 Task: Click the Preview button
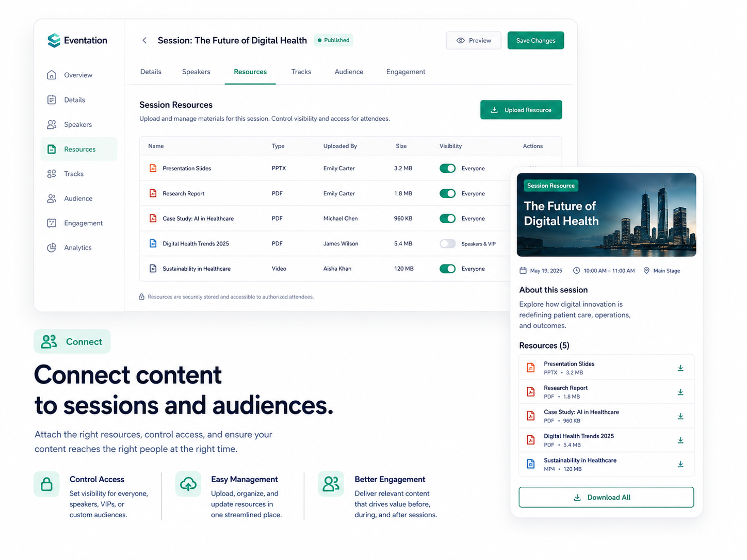tap(474, 40)
